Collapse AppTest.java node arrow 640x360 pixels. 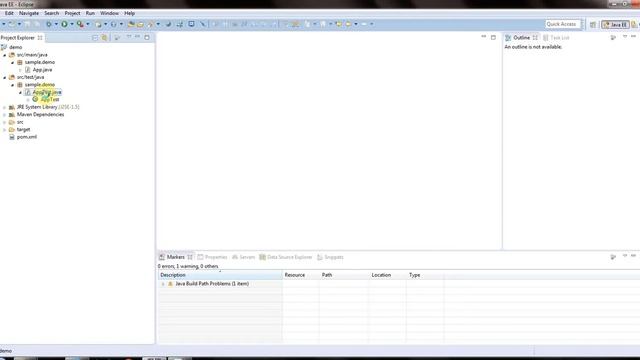tap(20, 92)
